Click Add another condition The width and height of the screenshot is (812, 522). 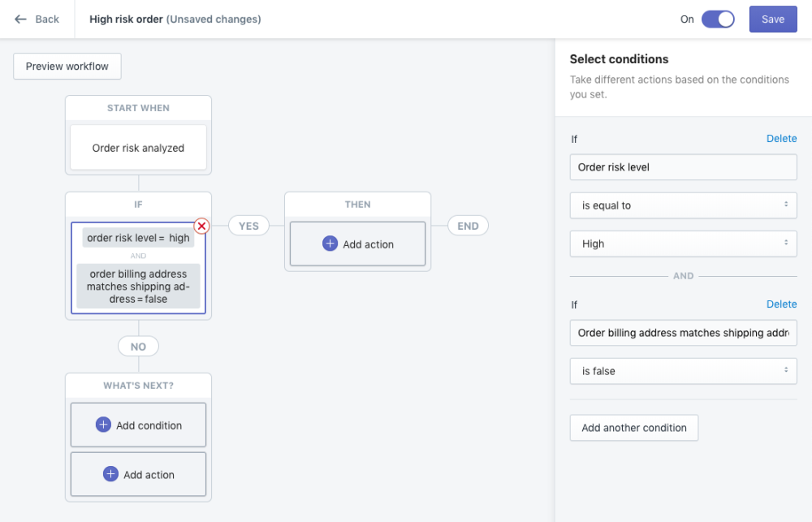[x=633, y=428]
